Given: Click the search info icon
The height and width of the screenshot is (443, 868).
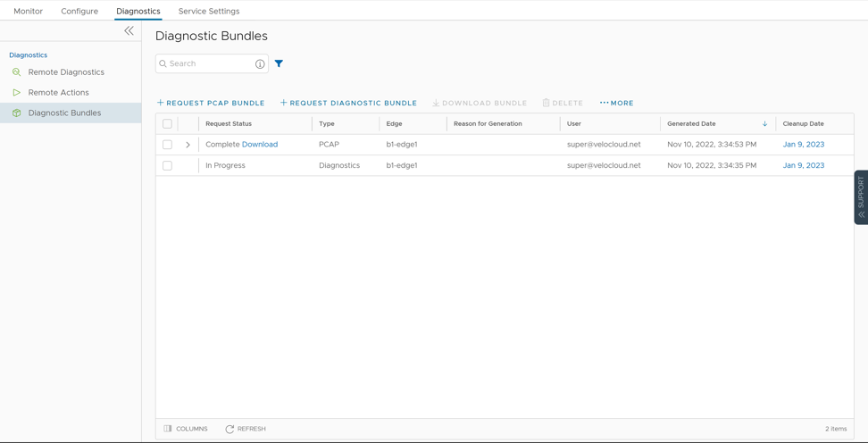Looking at the screenshot, I should [x=260, y=64].
